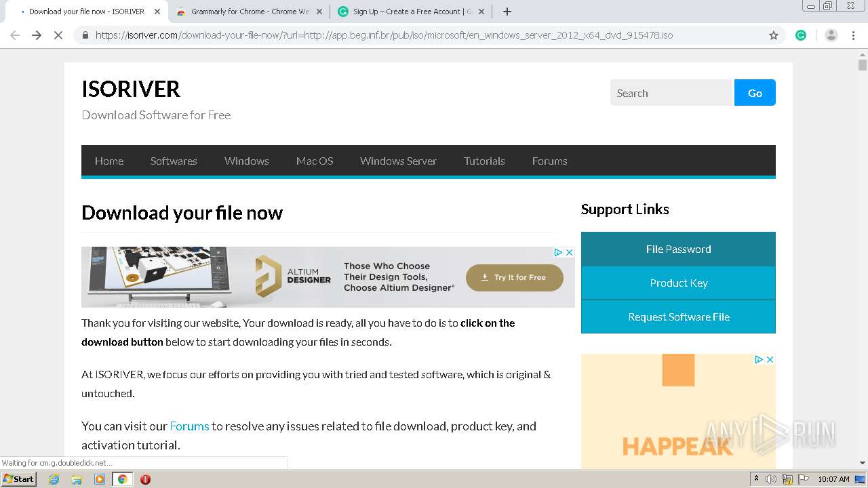
Task: Open the Grammarly extension icon
Action: [x=801, y=35]
